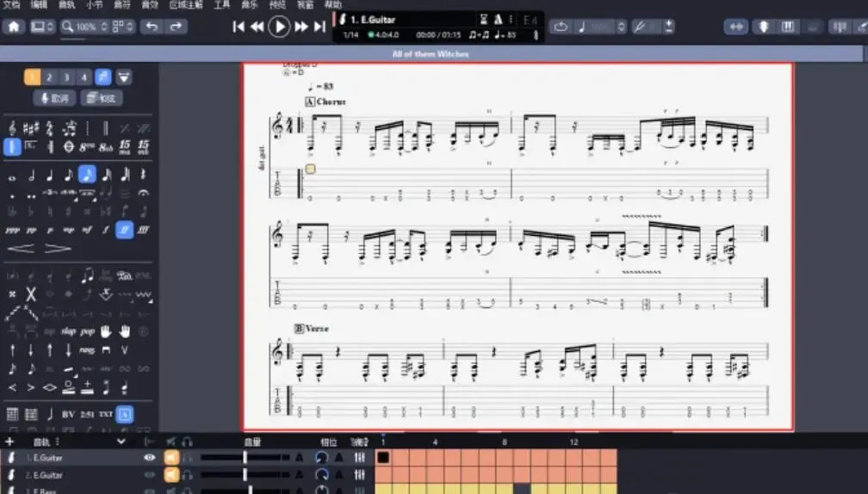Go to the home screen icon
The width and height of the screenshot is (868, 494).
click(x=13, y=27)
